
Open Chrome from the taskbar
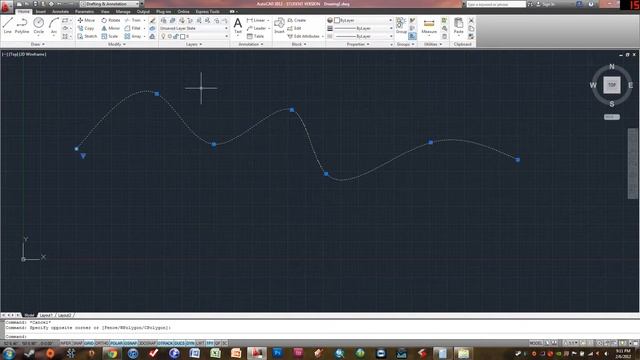tap(112, 353)
